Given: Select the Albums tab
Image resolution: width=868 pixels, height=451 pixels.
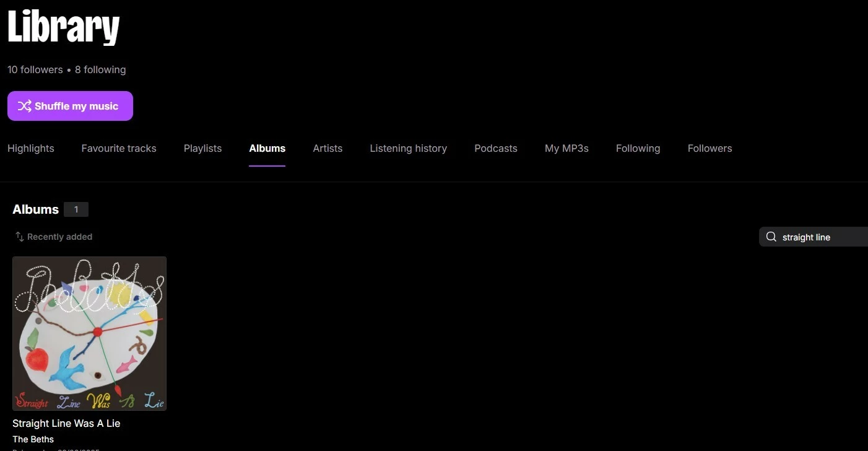Looking at the screenshot, I should point(267,149).
